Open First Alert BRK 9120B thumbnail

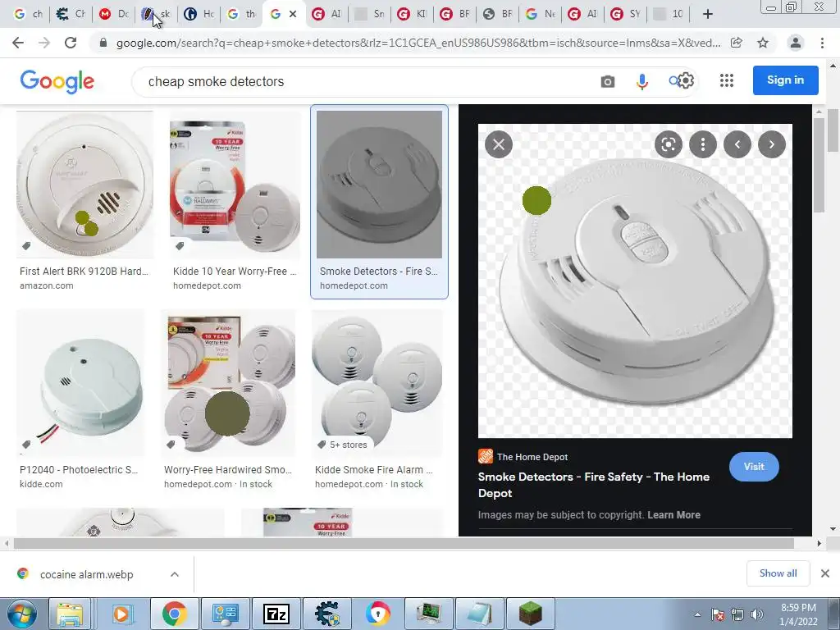[84, 185]
